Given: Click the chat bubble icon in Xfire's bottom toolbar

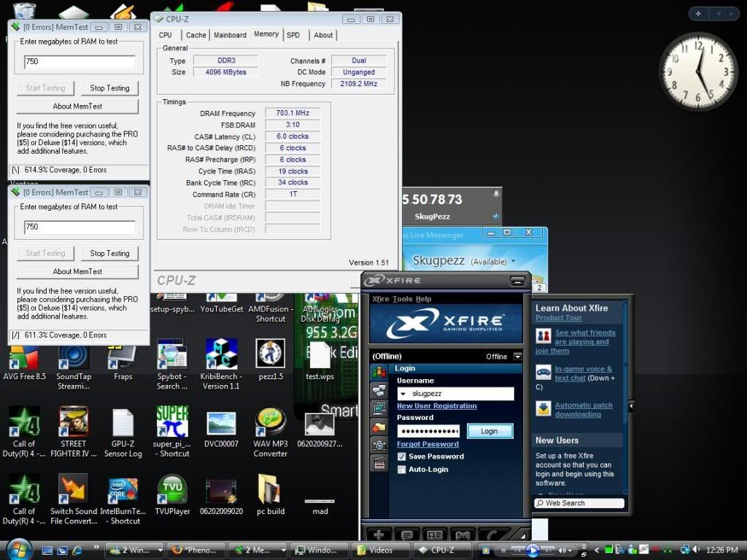Looking at the screenshot, I should click(406, 534).
